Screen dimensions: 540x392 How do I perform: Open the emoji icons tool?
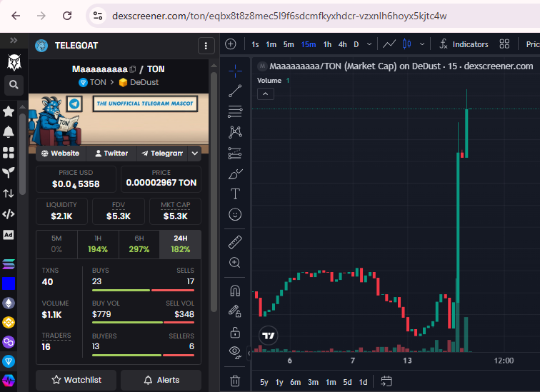pos(235,214)
